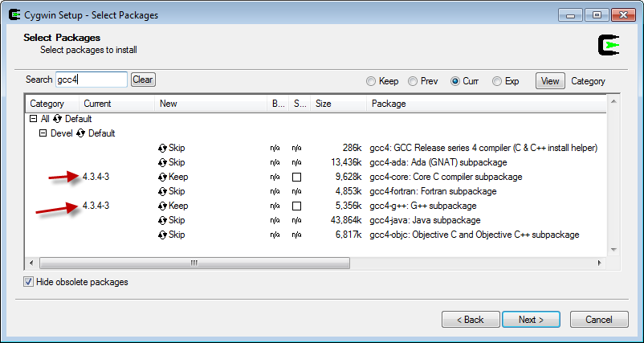The image size is (644, 343).
Task: Click the 286k size value
Action: (x=352, y=148)
